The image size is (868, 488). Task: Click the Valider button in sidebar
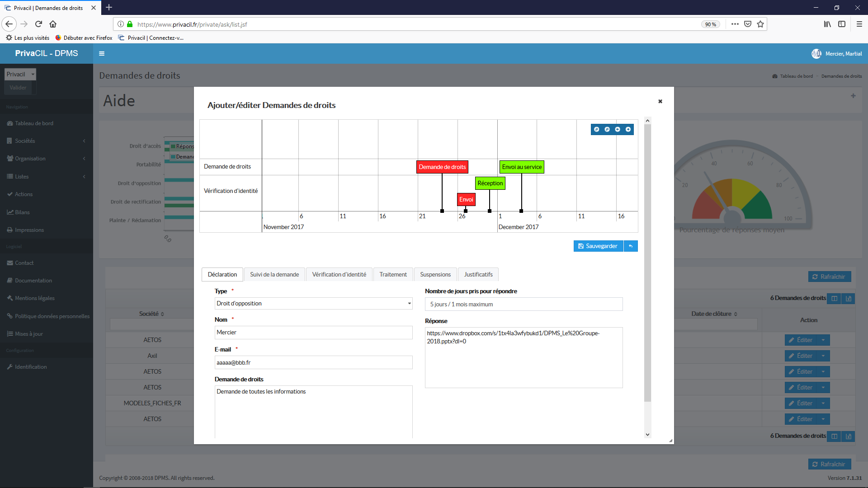click(x=19, y=88)
